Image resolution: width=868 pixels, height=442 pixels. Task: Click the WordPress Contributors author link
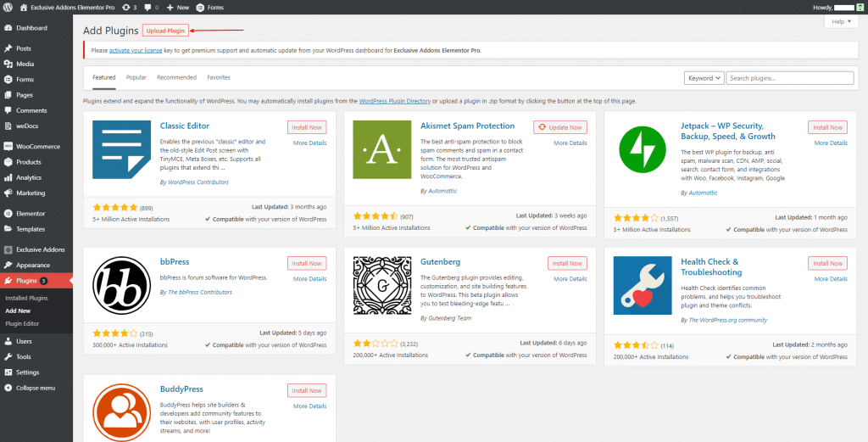click(198, 182)
